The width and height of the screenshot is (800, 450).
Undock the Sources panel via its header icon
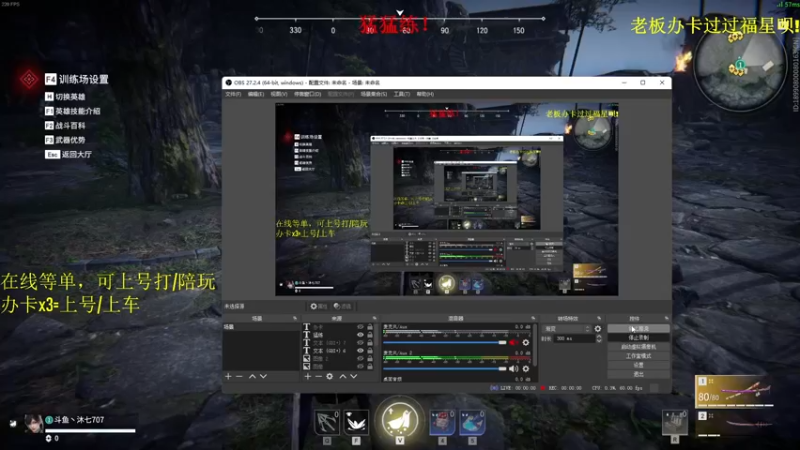374,318
